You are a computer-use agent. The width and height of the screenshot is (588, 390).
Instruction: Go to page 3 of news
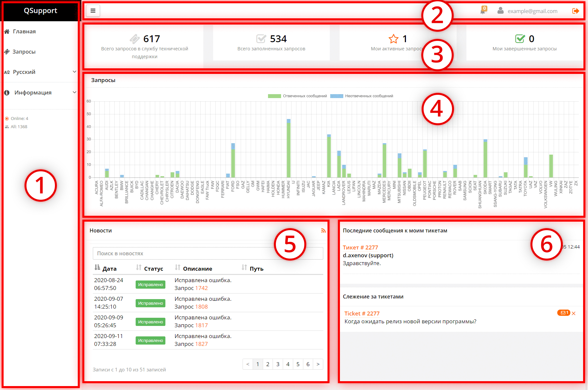[278, 364]
